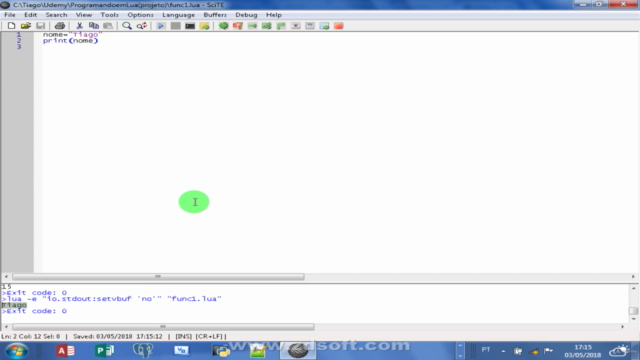Click the green double arrow step-over icon

click(x=267, y=26)
